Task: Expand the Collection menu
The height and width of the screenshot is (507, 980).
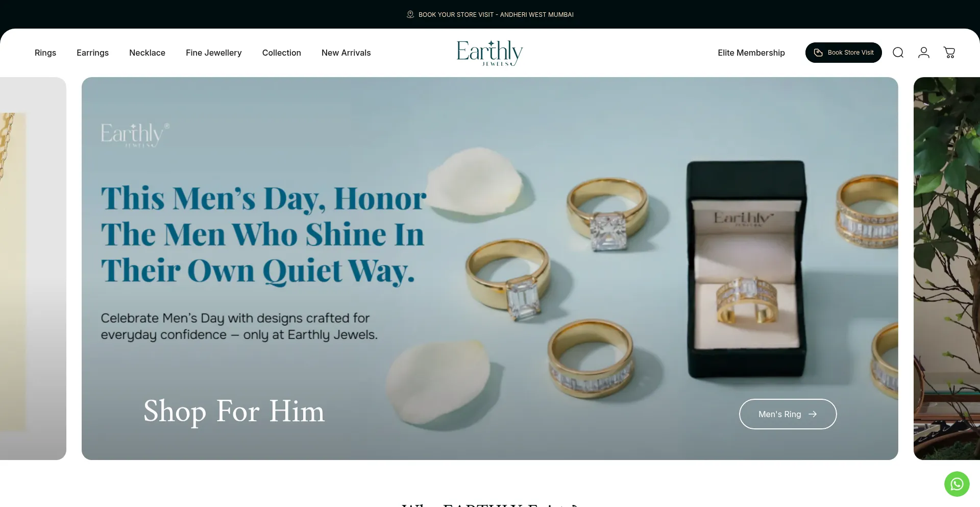Action: click(282, 53)
